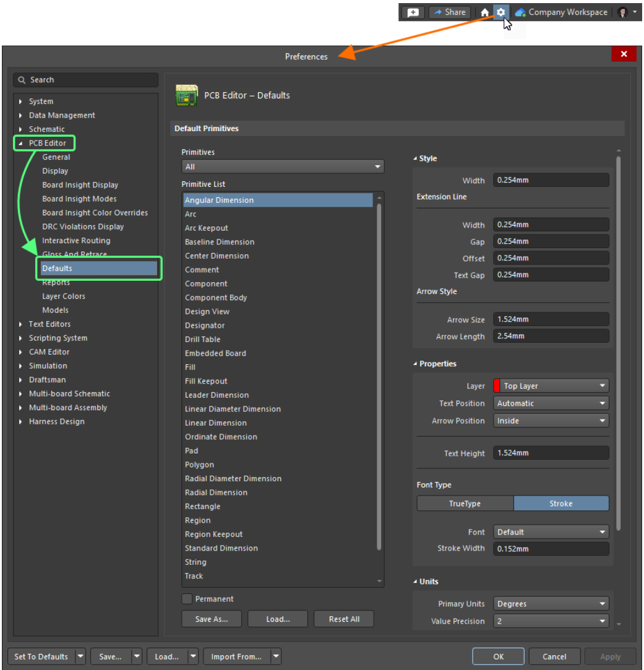Click the Reset All button
Screen dimensions: 644x670
(x=344, y=619)
